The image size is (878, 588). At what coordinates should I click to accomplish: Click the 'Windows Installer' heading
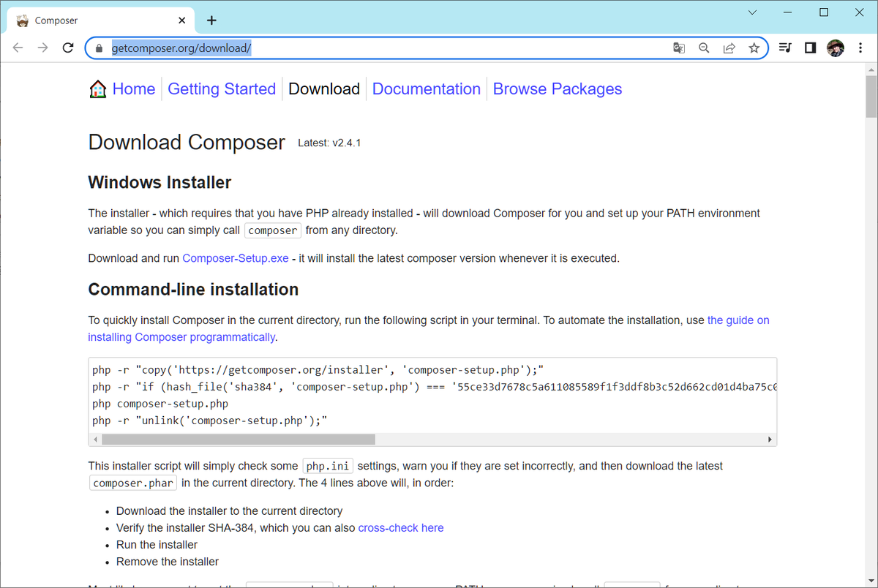160,182
